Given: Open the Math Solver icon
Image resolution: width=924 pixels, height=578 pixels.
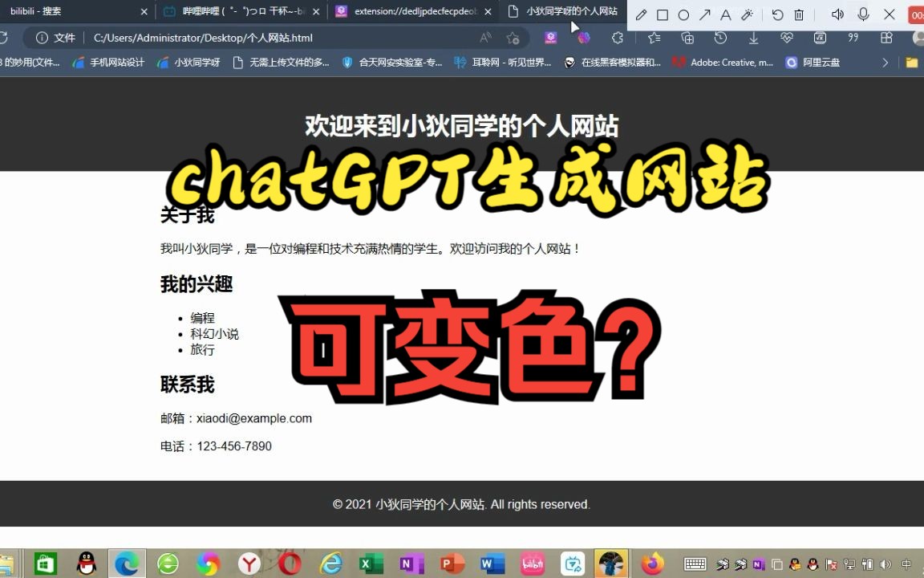Looking at the screenshot, I should [x=820, y=38].
